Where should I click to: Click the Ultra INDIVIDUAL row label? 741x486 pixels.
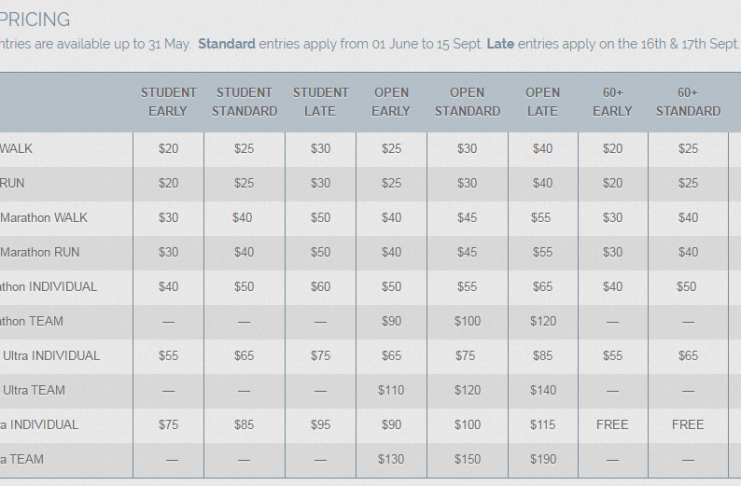click(51, 356)
